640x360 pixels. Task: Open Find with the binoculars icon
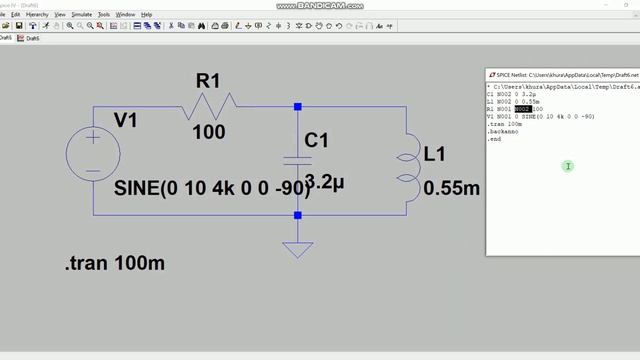click(x=202, y=26)
